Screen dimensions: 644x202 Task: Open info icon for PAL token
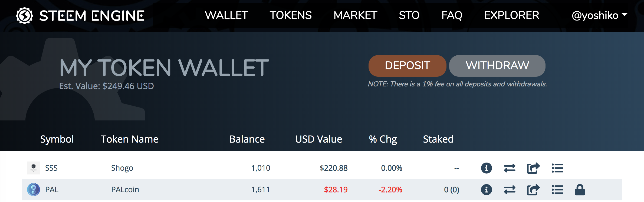[486, 190]
